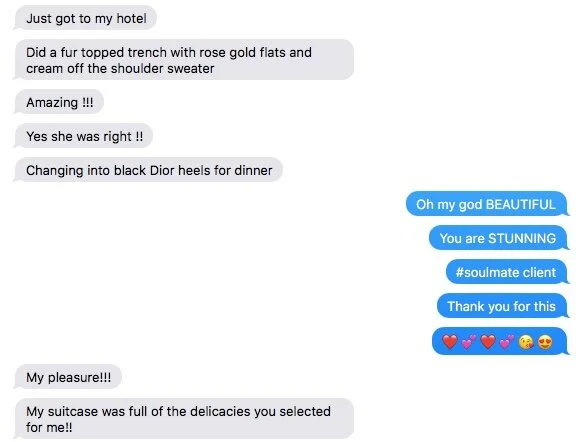Click the first red heart emoji
576x442 pixels.
(450, 342)
